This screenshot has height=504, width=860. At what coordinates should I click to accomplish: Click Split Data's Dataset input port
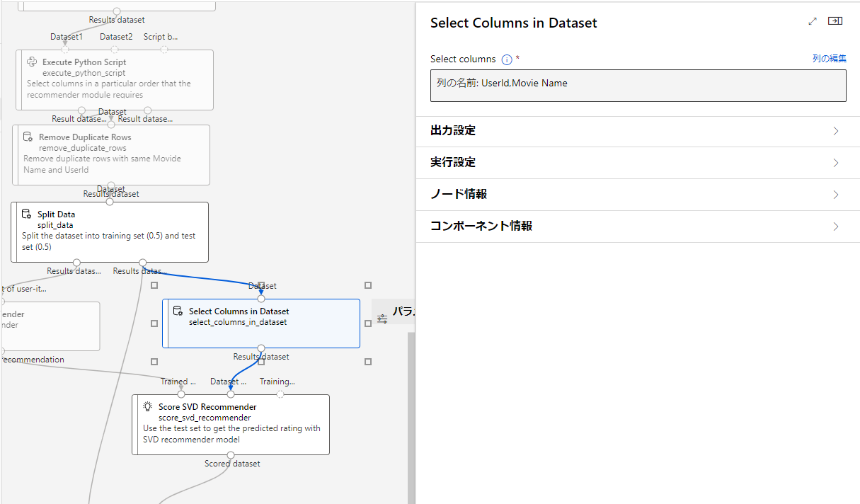pyautogui.click(x=110, y=202)
